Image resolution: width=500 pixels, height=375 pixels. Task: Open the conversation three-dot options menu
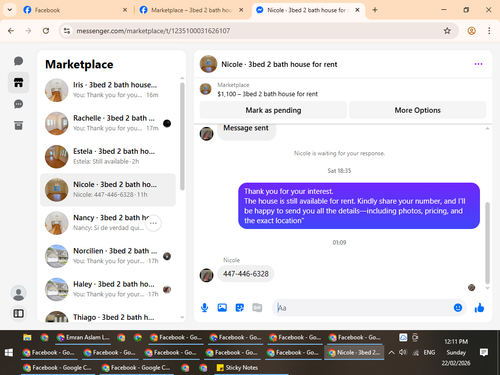point(478,64)
